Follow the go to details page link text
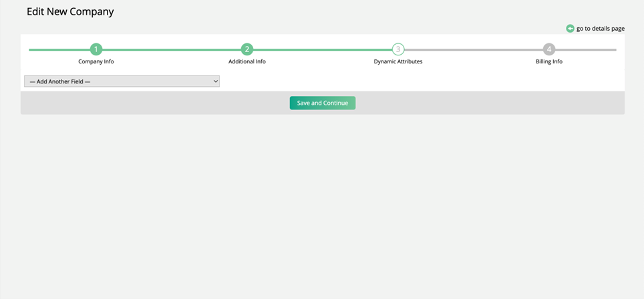 (600, 29)
